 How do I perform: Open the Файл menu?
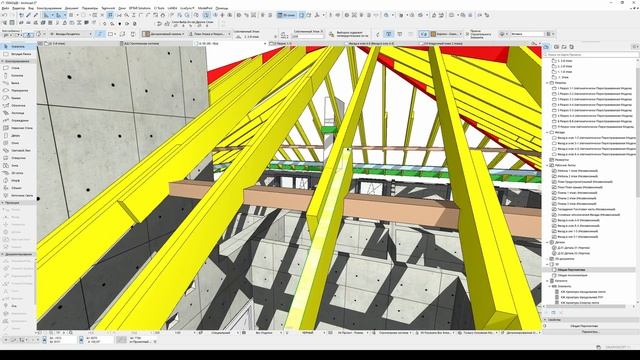5,8
